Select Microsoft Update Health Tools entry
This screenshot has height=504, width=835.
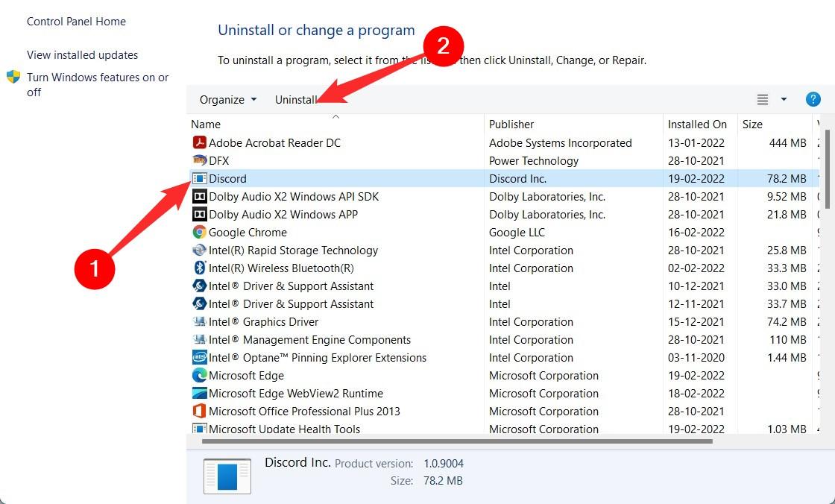coord(284,429)
